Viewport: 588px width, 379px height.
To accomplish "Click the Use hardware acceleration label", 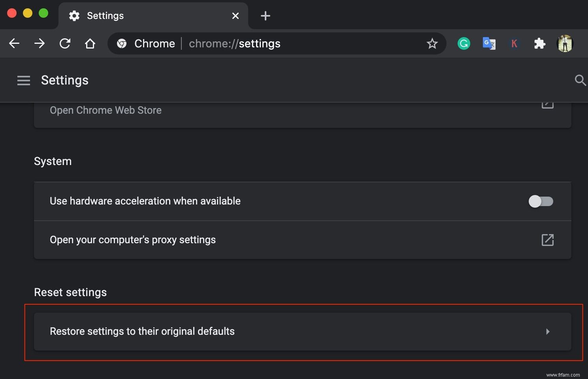I will tap(145, 201).
